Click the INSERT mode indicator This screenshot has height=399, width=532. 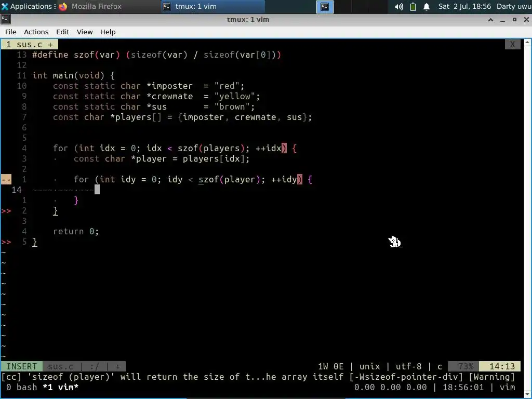point(22,366)
